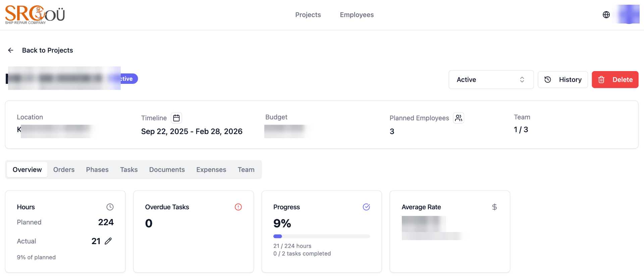Click the 9% progress percentage

282,223
